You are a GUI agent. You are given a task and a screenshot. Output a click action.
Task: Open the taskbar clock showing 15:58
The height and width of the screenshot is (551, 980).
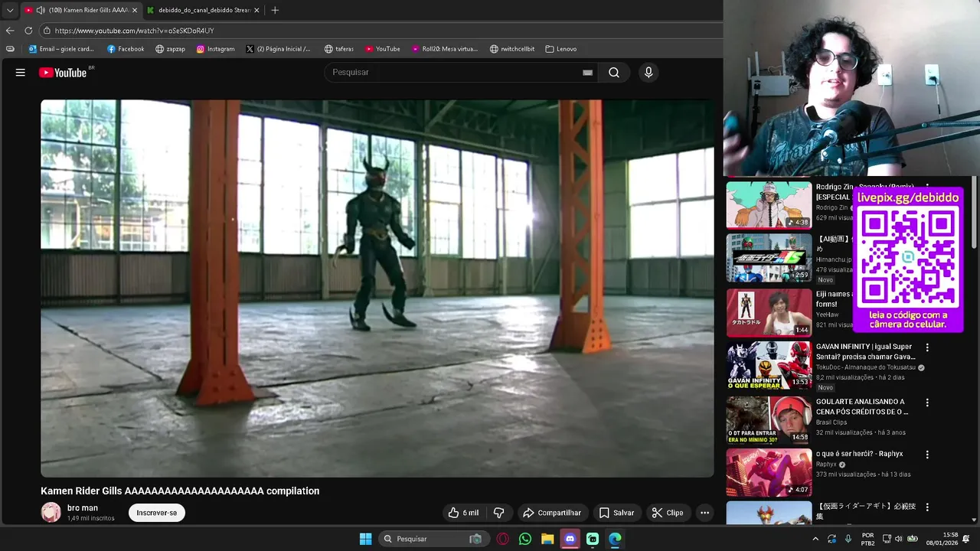(x=942, y=539)
